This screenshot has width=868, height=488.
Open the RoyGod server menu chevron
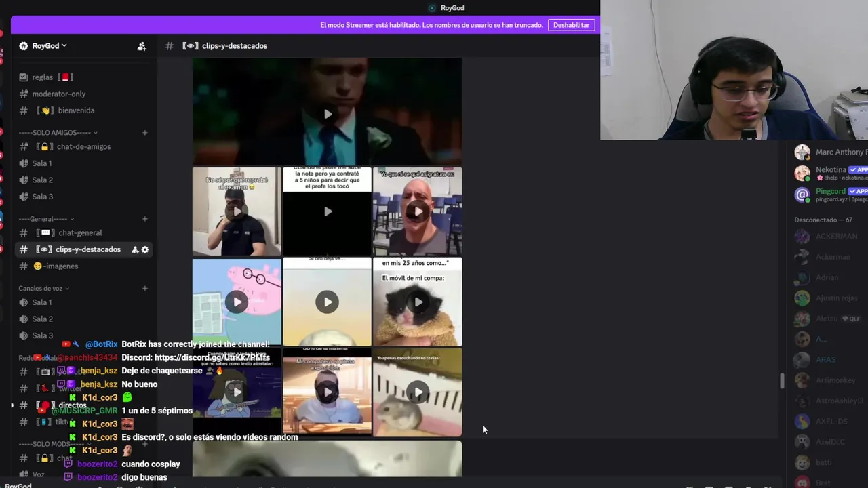point(64,46)
